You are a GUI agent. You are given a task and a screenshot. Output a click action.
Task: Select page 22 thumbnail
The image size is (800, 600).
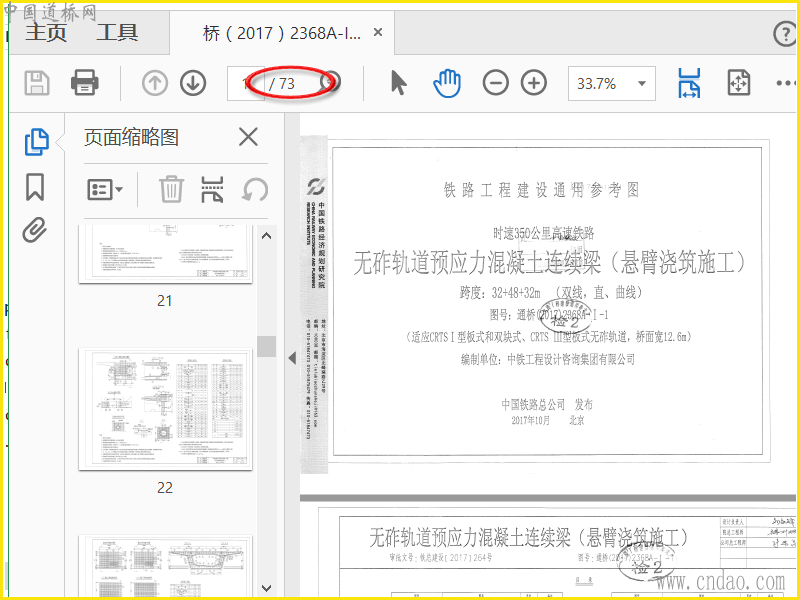point(165,409)
